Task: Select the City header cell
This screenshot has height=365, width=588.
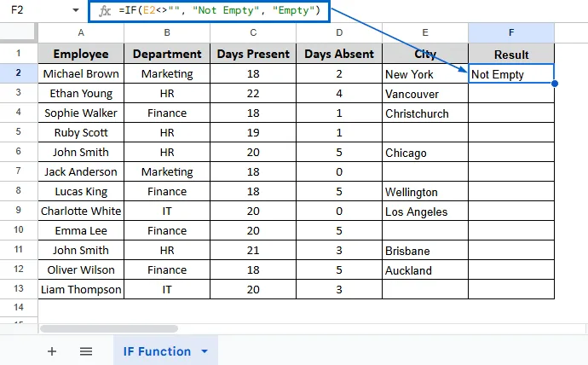Action: (425, 54)
